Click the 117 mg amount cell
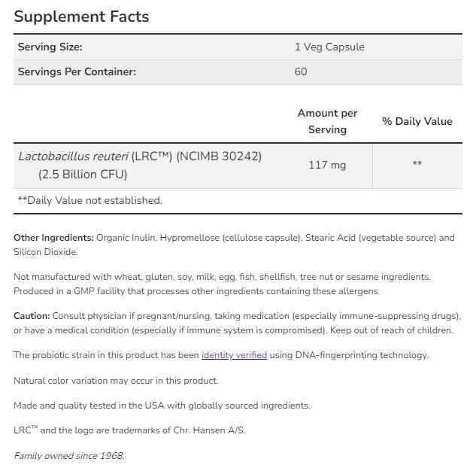 [327, 165]
